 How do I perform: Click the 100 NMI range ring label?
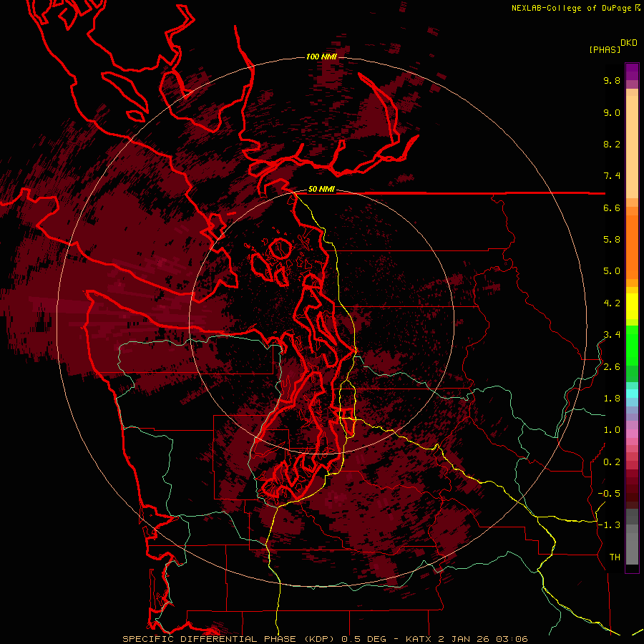321,57
